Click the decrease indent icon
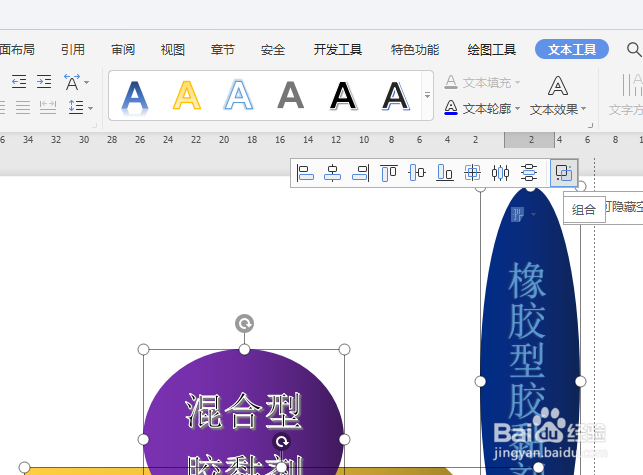This screenshot has height=475, width=643. [x=19, y=81]
